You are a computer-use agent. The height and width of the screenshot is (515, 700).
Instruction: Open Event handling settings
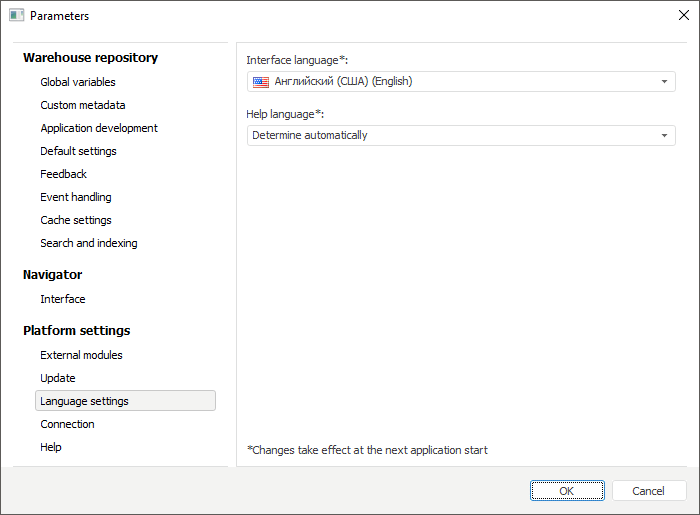coord(76,197)
